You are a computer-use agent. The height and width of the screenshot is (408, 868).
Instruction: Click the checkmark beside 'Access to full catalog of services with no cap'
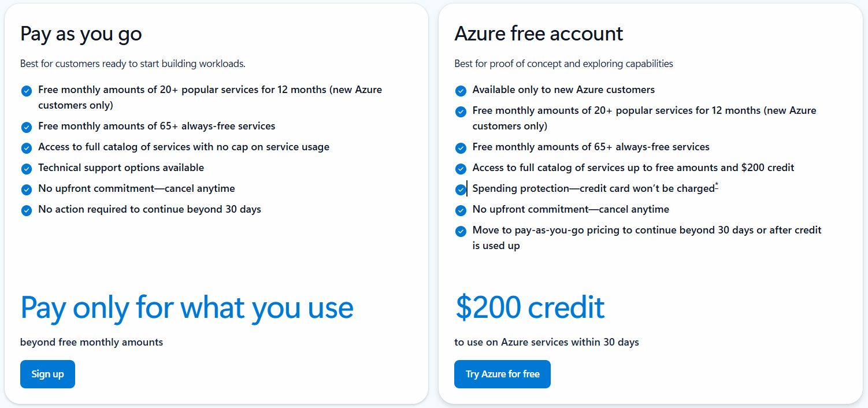click(26, 148)
